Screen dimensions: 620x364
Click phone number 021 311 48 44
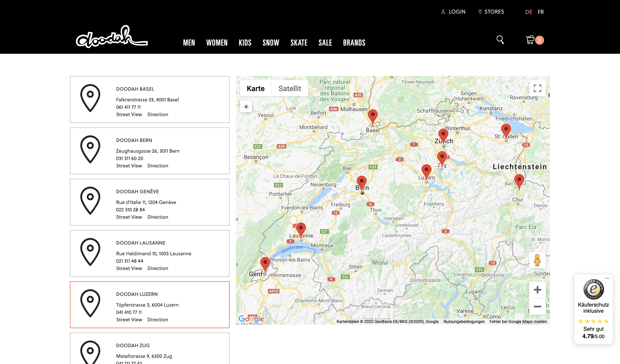pos(129,261)
